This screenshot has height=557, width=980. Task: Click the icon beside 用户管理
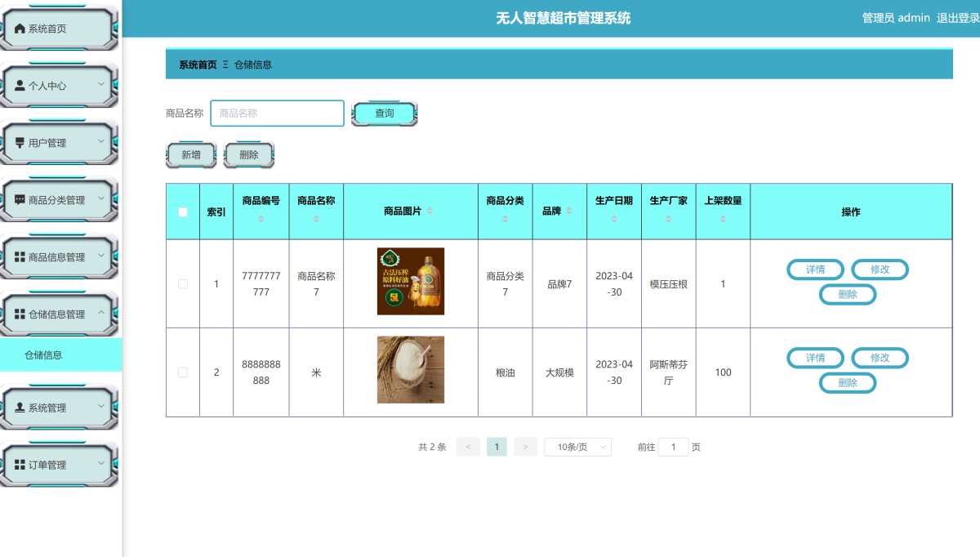(20, 143)
